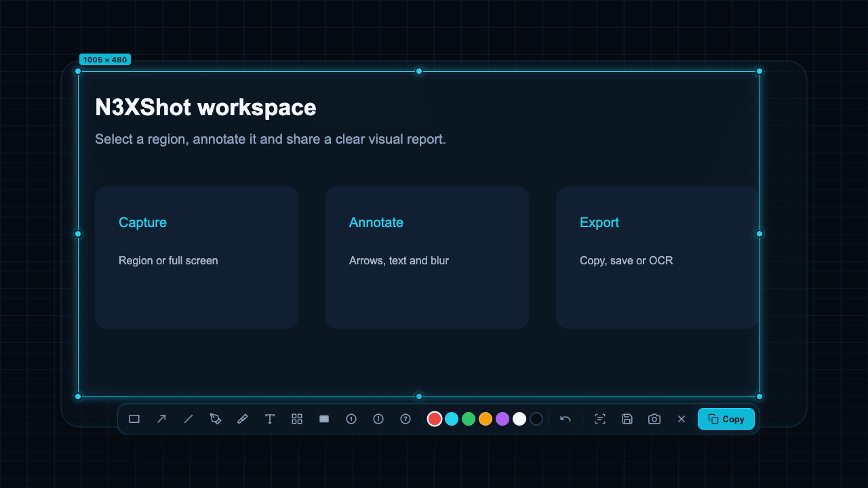Image resolution: width=868 pixels, height=488 pixels.
Task: Select the Line tool
Action: click(x=189, y=419)
